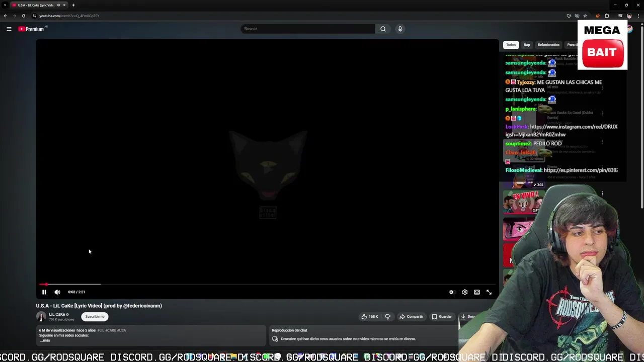The width and height of the screenshot is (644, 362).
Task: Open the player settings gear
Action: pyautogui.click(x=464, y=292)
